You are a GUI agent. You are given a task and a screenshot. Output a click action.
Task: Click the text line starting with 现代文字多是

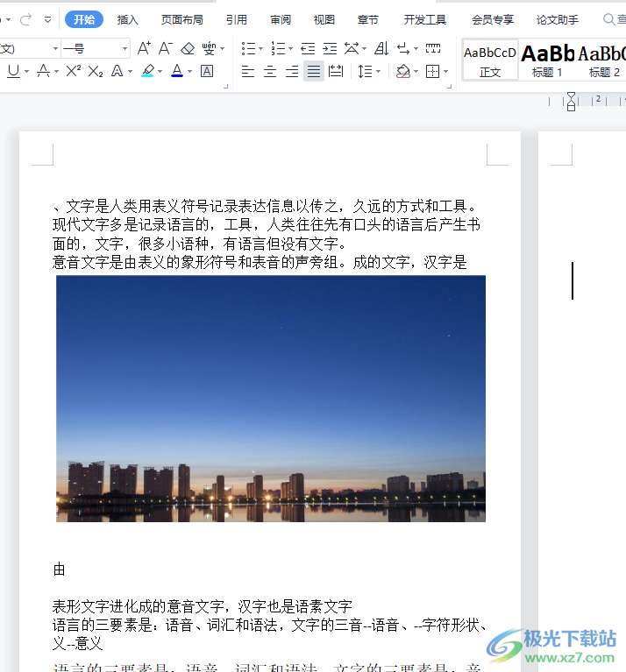click(x=266, y=224)
